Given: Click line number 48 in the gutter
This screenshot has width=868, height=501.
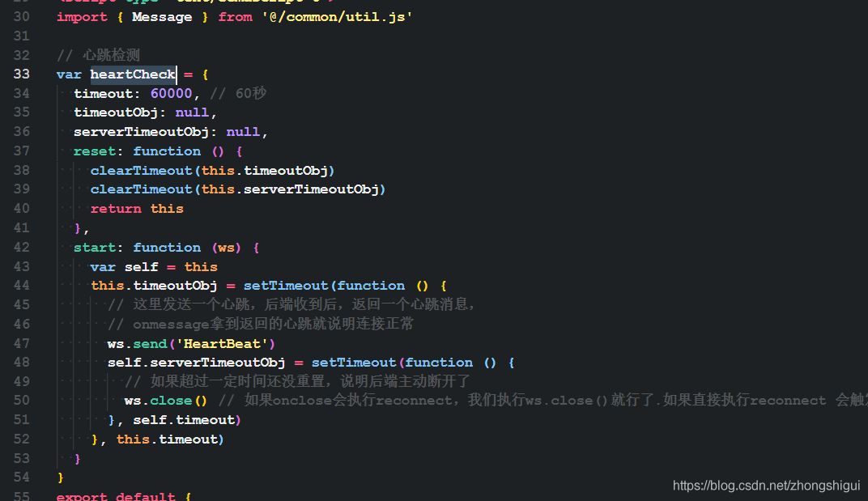Looking at the screenshot, I should [x=22, y=363].
